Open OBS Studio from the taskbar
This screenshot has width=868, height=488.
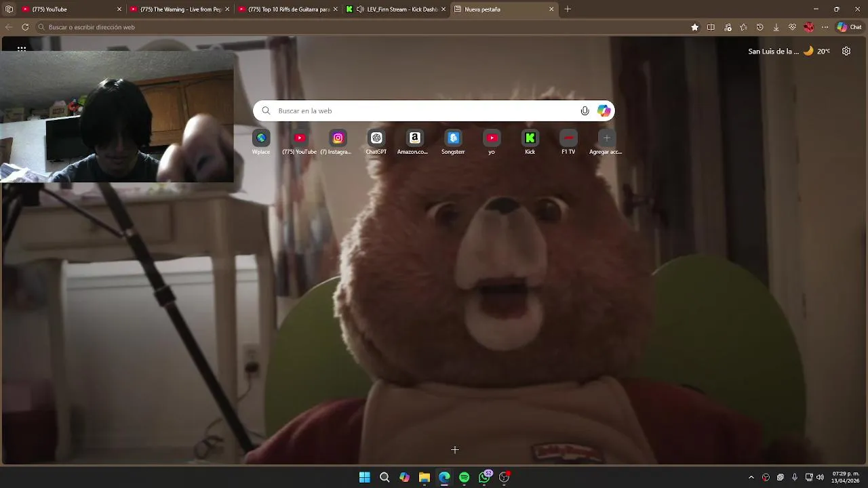504,477
